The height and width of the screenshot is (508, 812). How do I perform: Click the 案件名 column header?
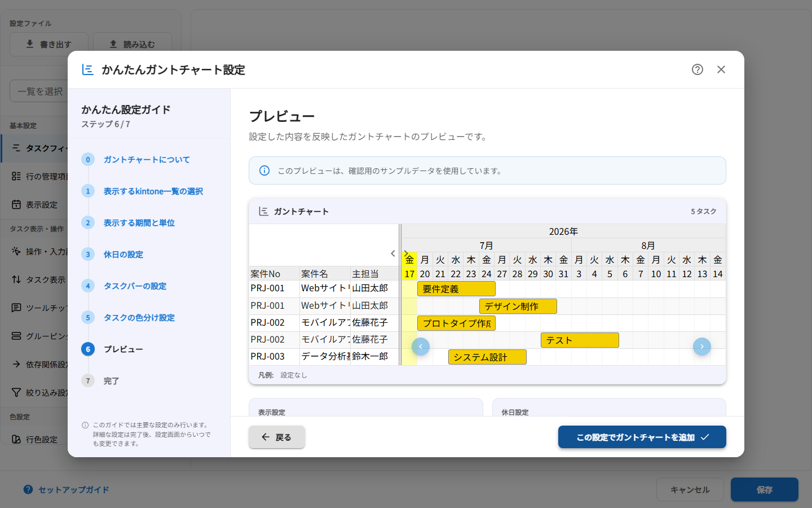(x=325, y=274)
